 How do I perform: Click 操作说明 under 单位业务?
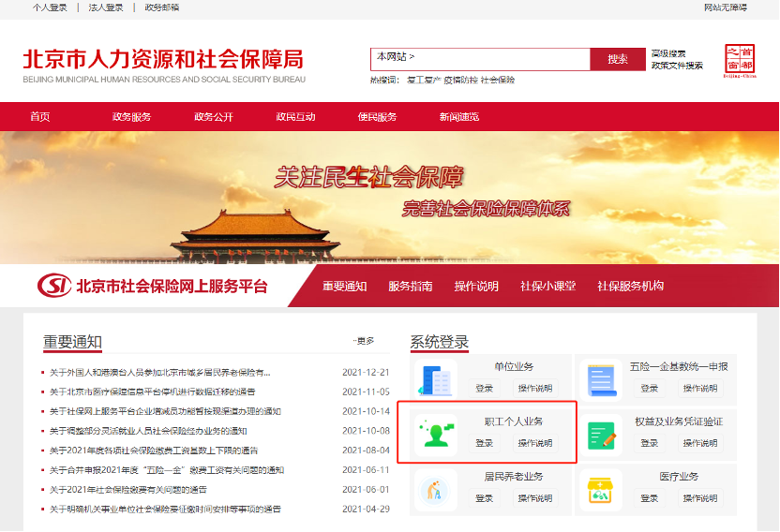535,389
